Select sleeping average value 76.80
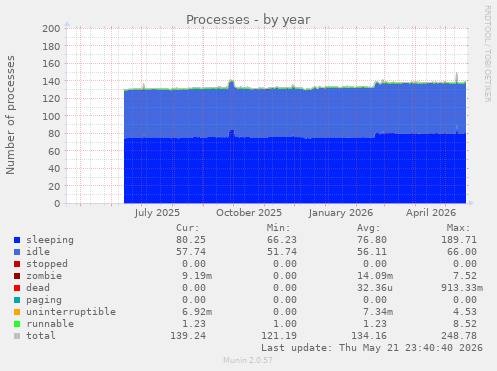Viewport: 497px width, 371px height. (372, 240)
